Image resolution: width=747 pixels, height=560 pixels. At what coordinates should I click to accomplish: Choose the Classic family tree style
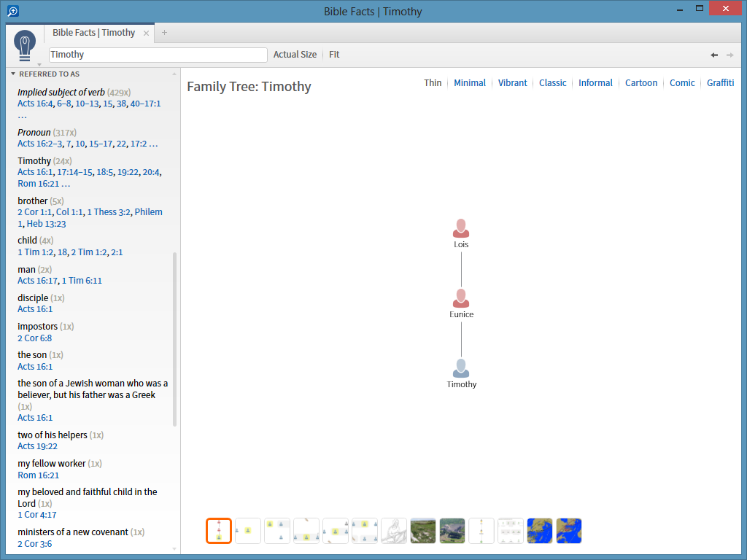(x=553, y=83)
